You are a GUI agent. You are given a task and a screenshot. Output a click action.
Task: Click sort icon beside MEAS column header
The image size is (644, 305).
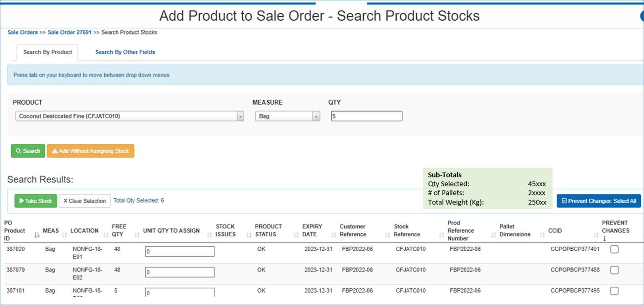[x=64, y=235]
